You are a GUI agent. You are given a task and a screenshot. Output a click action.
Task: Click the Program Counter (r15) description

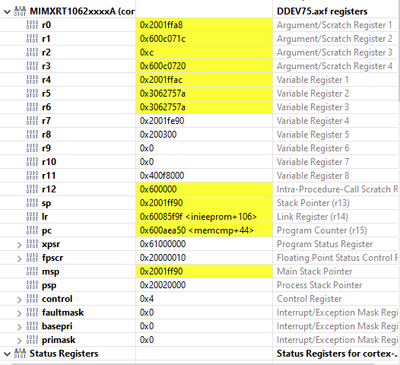point(322,230)
